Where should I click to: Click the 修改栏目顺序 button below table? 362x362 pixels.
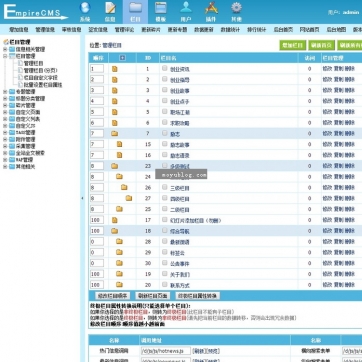click(112, 296)
